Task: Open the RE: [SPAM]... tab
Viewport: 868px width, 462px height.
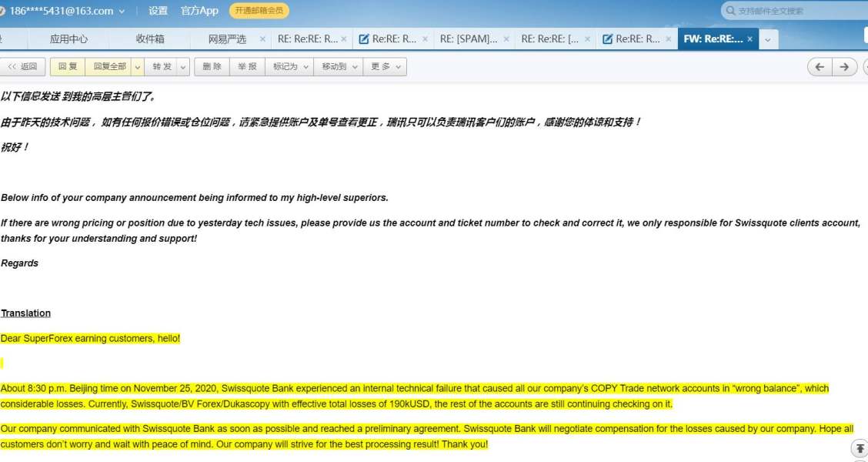Action: coord(469,38)
